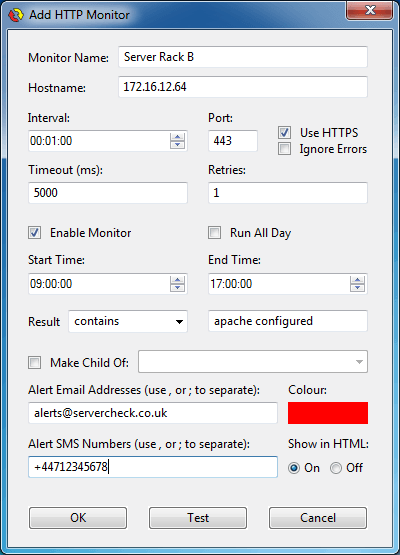Viewport: 400px width, 555px height.
Task: Open the red Colour swatch picker
Action: 328,413
